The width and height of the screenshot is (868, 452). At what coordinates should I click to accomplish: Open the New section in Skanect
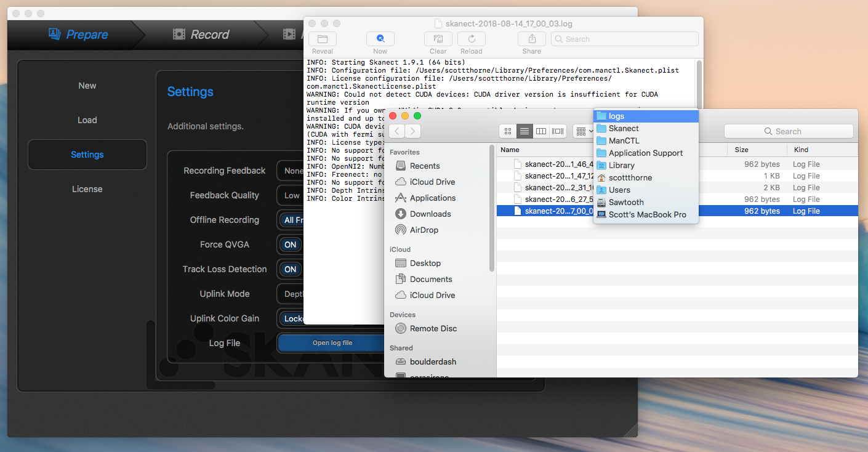click(87, 86)
